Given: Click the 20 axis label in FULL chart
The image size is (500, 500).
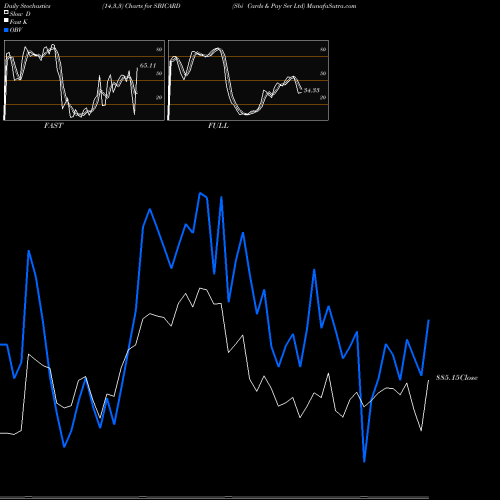Looking at the screenshot, I should coord(323,97).
